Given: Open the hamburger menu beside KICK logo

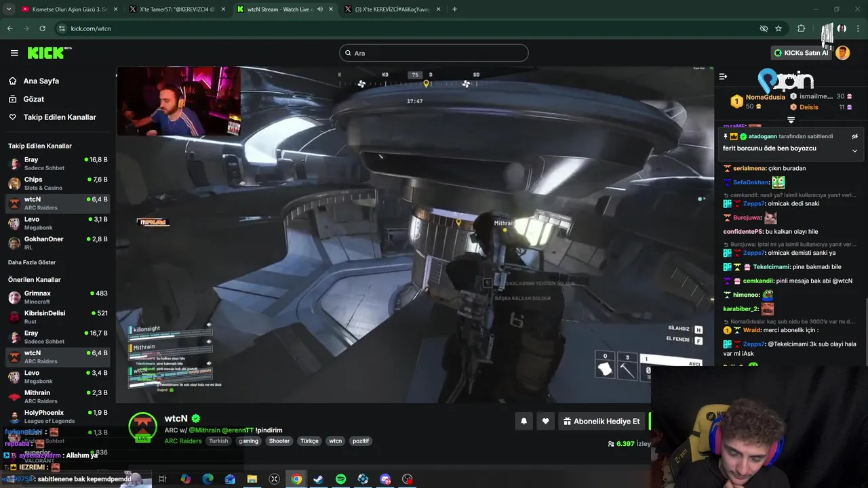Looking at the screenshot, I should click(14, 53).
